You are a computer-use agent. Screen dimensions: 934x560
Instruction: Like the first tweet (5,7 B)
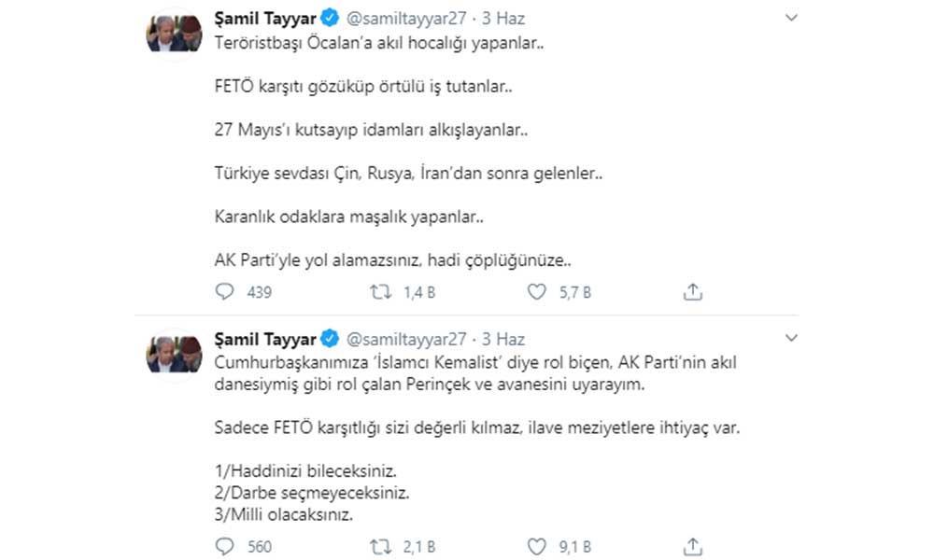pos(536,292)
